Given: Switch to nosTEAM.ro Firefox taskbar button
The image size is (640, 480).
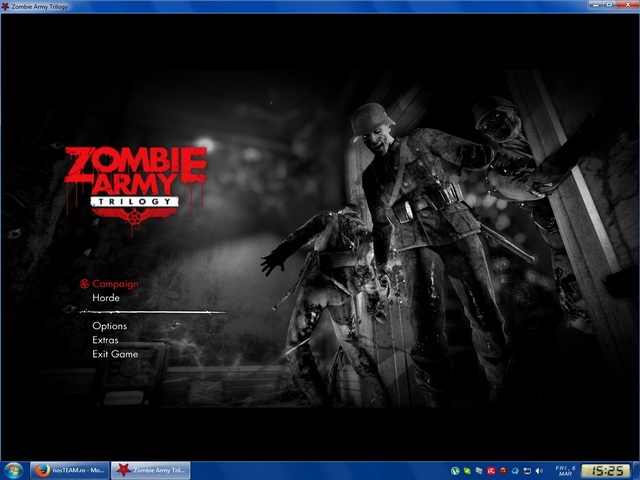Looking at the screenshot, I should point(69,470).
